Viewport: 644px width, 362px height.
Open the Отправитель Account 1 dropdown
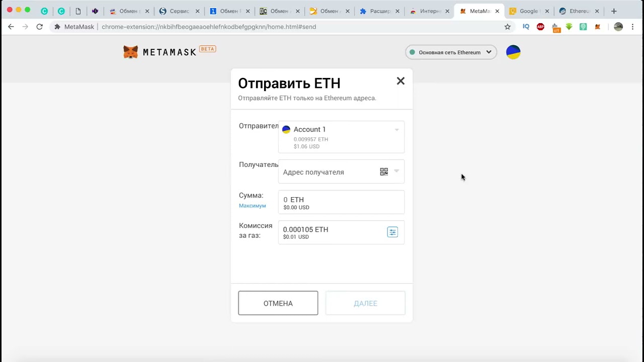[x=341, y=137]
